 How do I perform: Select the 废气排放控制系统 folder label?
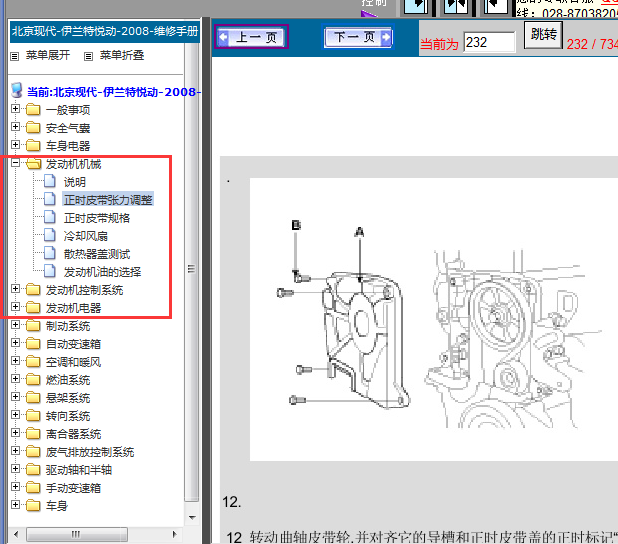click(90, 452)
